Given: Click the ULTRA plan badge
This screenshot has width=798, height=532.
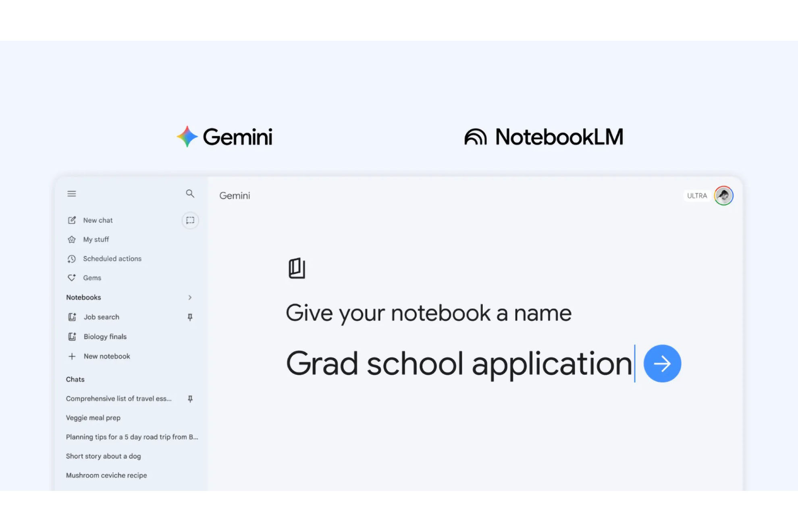Looking at the screenshot, I should (697, 196).
